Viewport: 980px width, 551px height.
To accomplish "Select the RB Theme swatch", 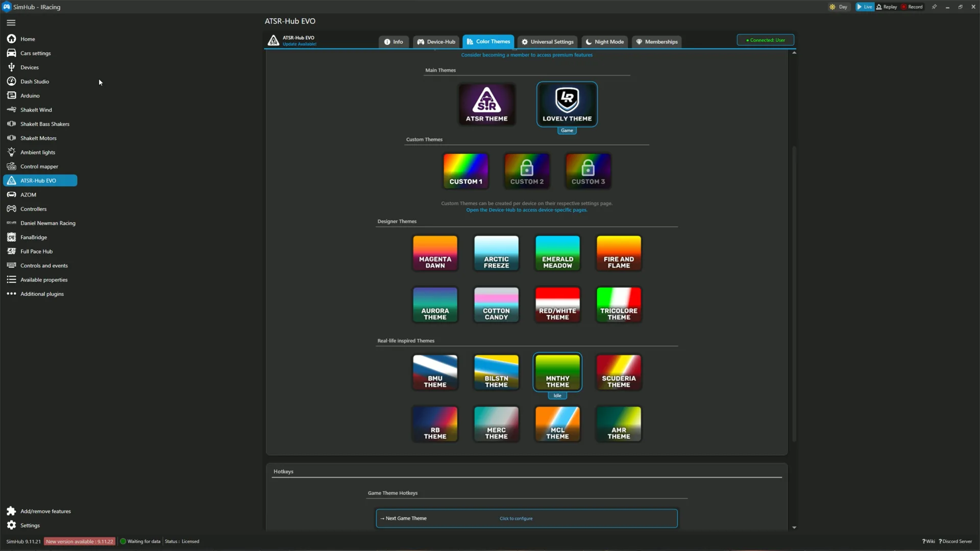I will (x=435, y=424).
